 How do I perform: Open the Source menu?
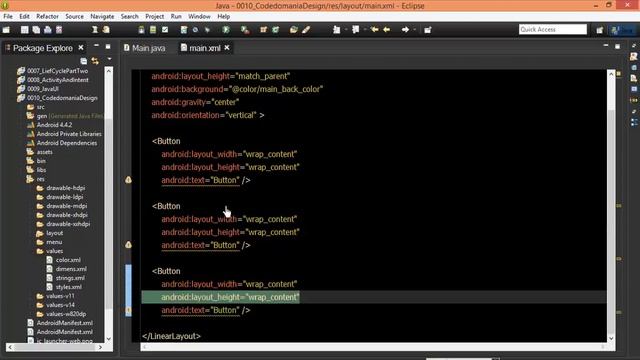[x=74, y=16]
